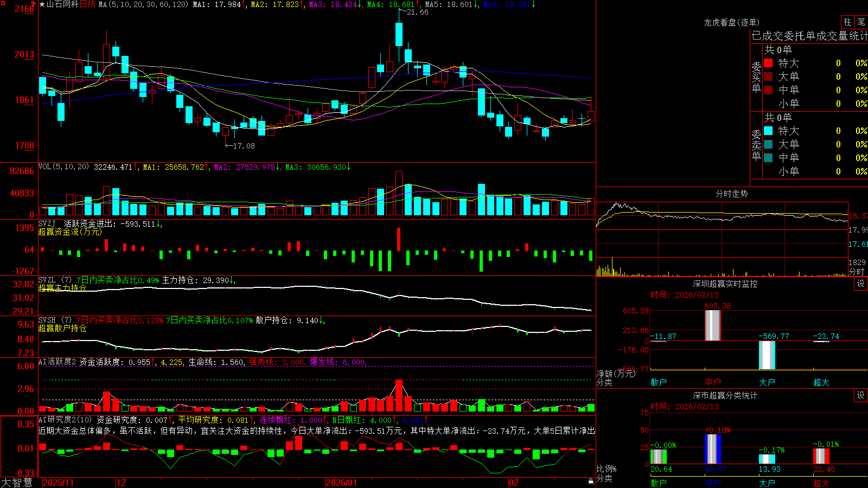Click the 21.66 high price arrow marker
Viewport: 868px width, 488px height.
coord(413,12)
